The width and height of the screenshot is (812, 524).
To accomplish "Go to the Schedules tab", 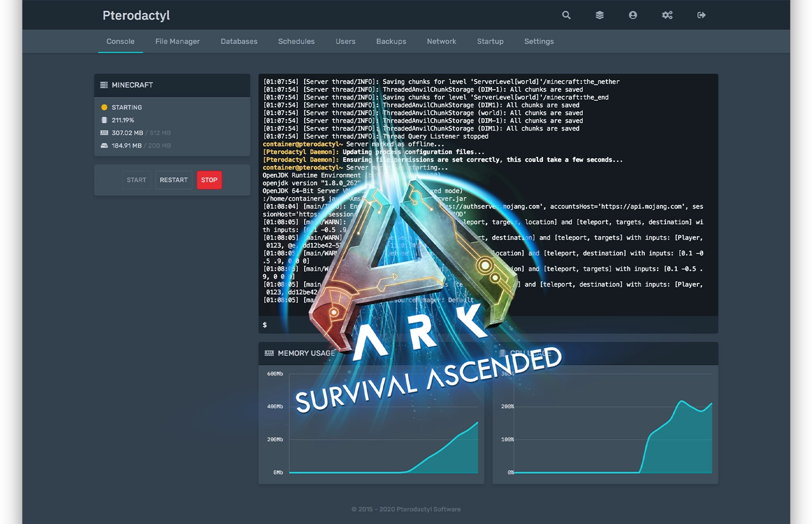I will click(296, 41).
